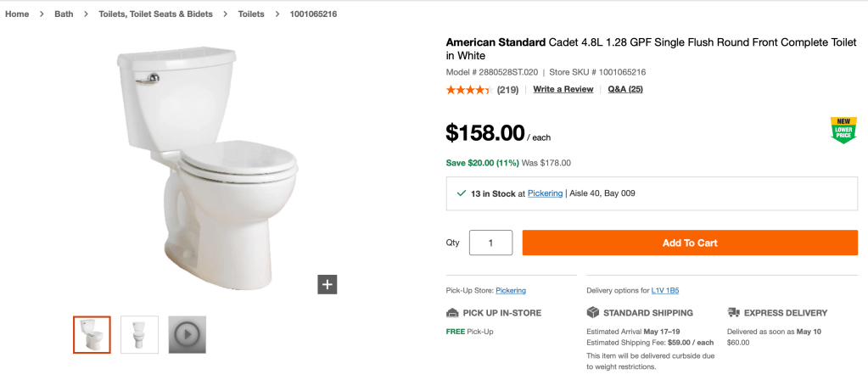This screenshot has height=391, width=868.
Task: Click the New Lower Price badge
Action: 843,130
